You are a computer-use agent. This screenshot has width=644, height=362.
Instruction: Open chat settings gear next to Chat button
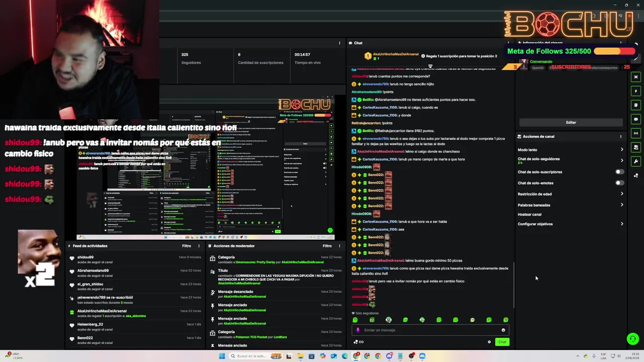coord(489,342)
